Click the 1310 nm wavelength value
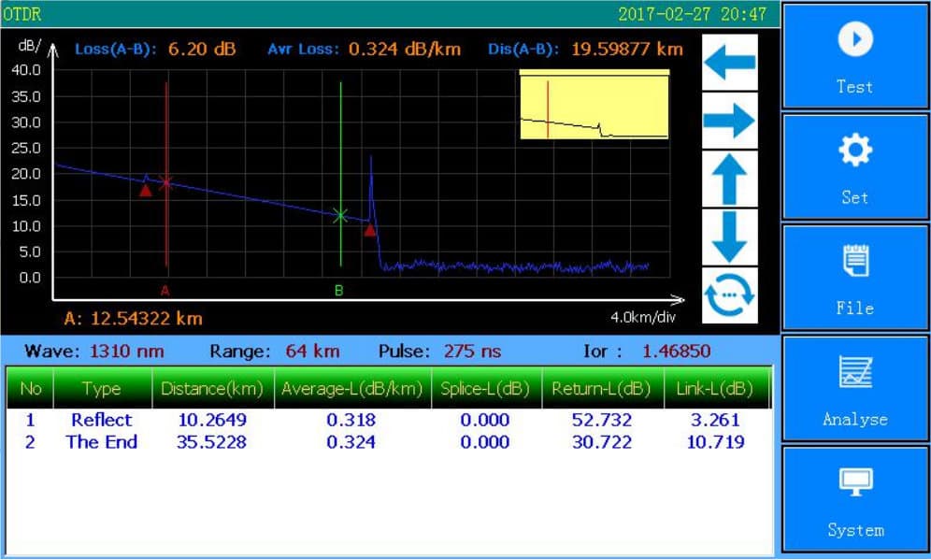The height and width of the screenshot is (560, 931). pos(126,351)
